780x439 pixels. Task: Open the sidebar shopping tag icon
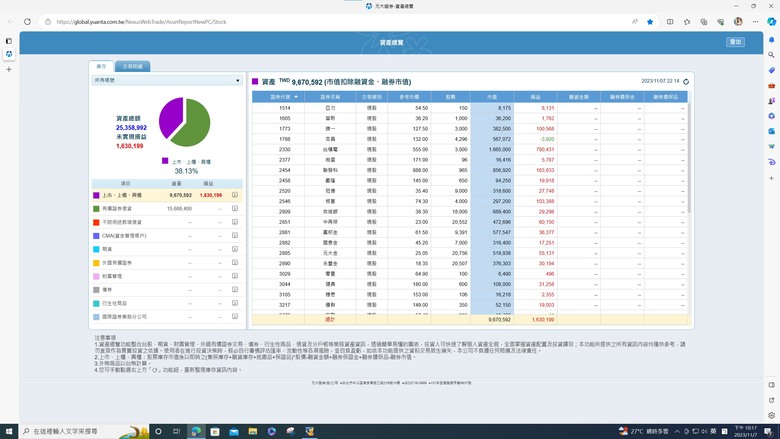coord(772,70)
